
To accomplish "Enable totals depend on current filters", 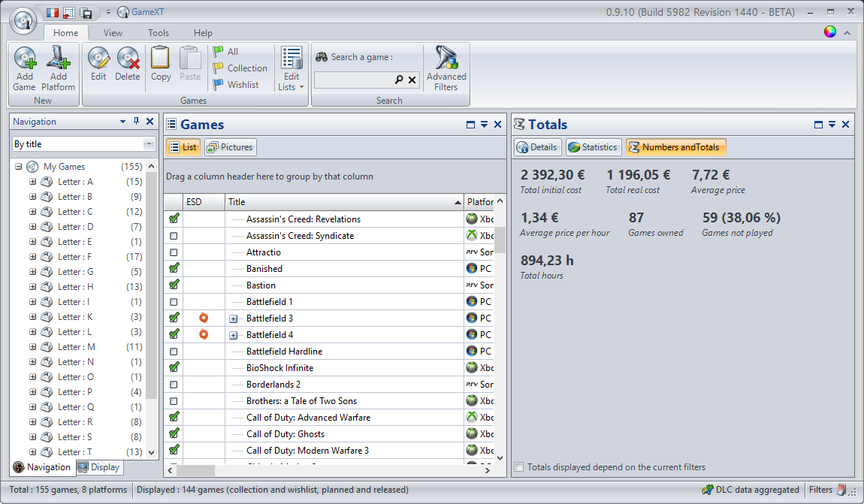I will point(518,467).
